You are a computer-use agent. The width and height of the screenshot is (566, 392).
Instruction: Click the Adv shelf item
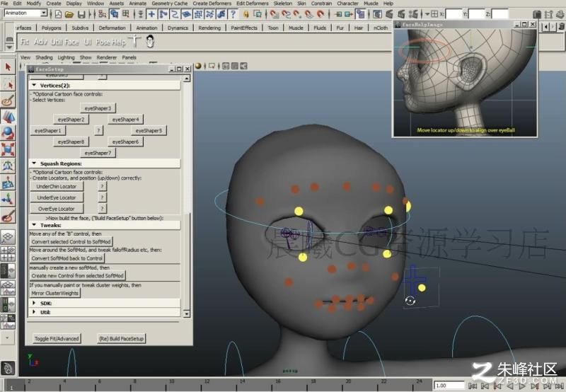click(40, 42)
